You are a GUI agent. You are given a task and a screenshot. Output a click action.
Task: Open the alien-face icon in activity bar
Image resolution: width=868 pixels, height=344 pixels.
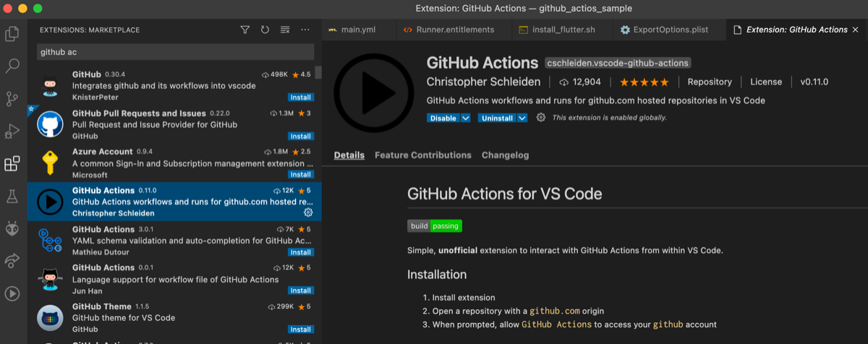point(12,229)
